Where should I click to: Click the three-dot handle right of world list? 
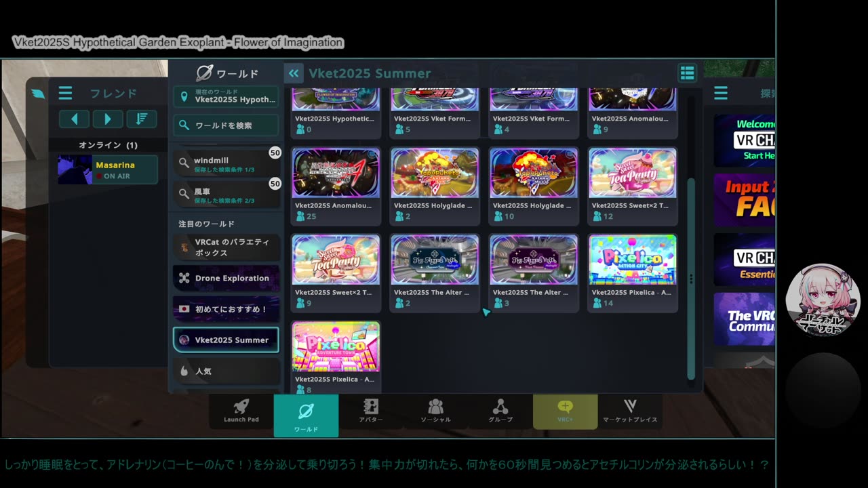click(x=691, y=279)
